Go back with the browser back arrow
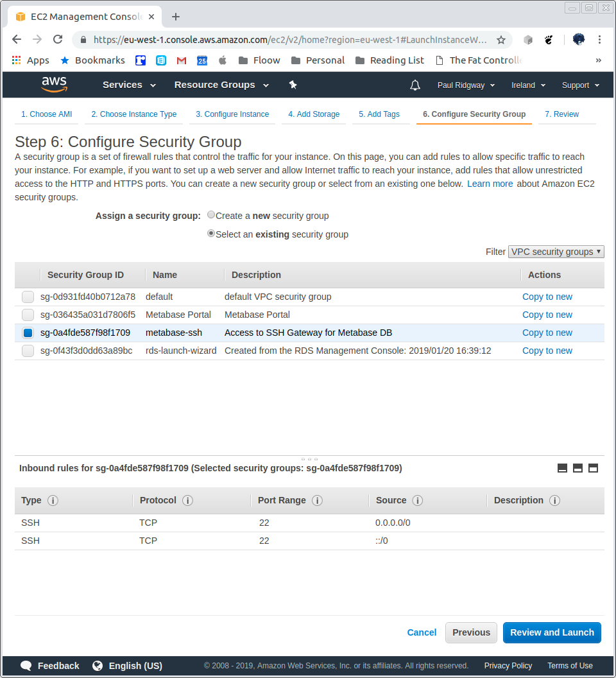 17,40
